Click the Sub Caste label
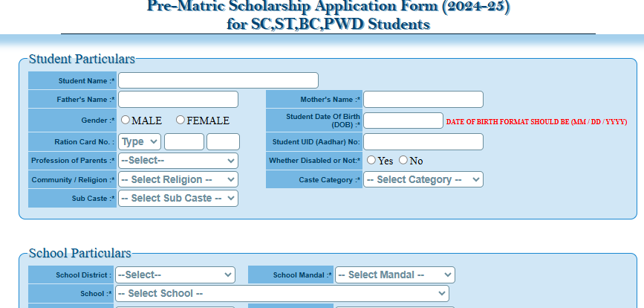The image size is (644, 308). [94, 199]
